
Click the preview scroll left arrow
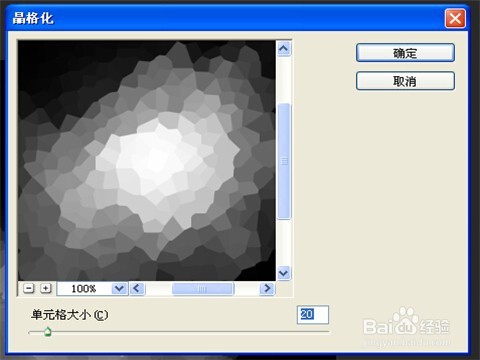coord(137,288)
